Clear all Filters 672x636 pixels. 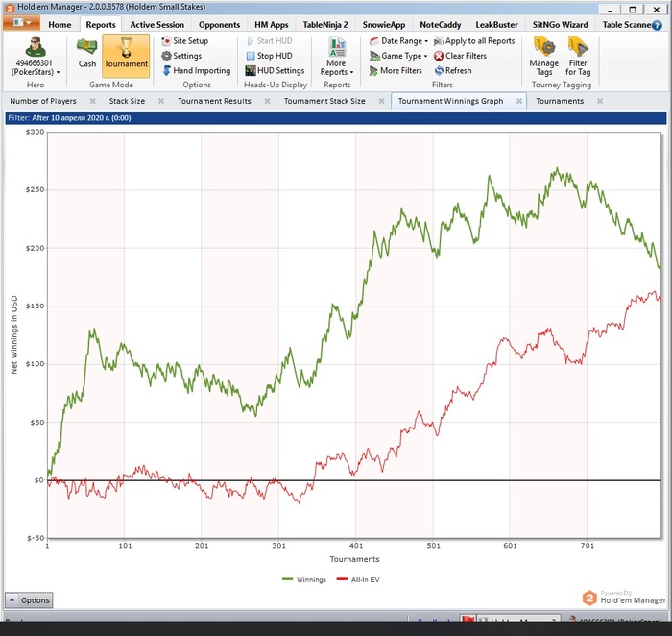tap(460, 56)
